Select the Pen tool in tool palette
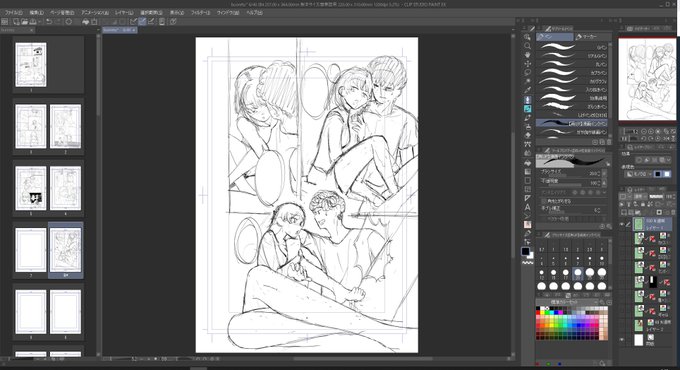 [x=527, y=100]
